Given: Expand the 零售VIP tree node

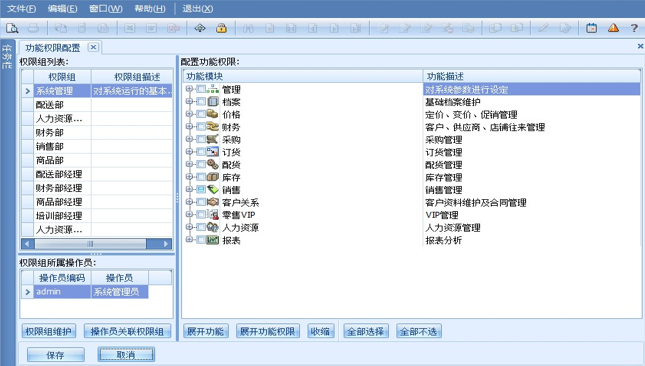Looking at the screenshot, I should click(x=189, y=214).
